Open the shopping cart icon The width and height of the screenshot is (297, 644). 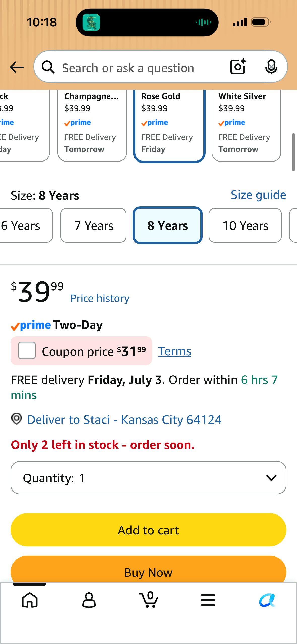tap(149, 599)
